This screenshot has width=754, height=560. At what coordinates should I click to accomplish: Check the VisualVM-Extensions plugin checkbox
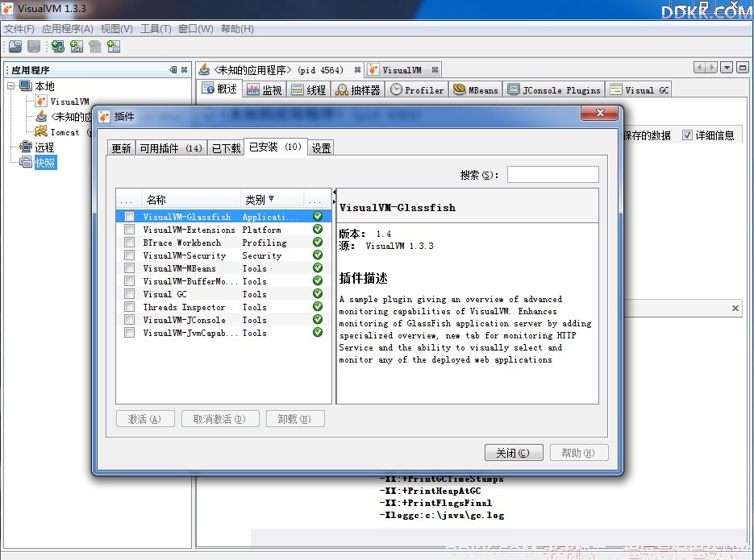click(129, 230)
